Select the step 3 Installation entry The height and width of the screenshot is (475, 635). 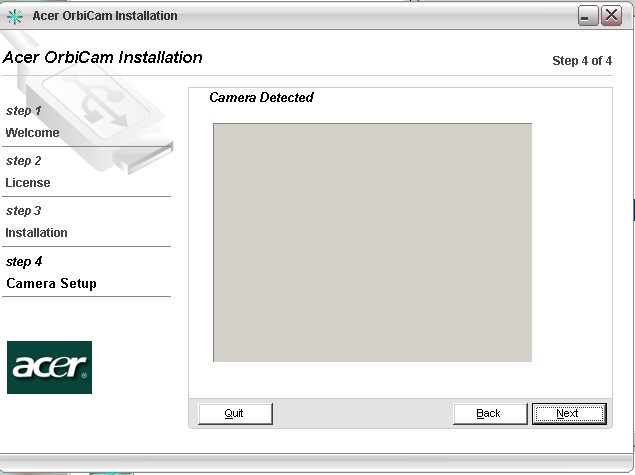[x=36, y=222]
